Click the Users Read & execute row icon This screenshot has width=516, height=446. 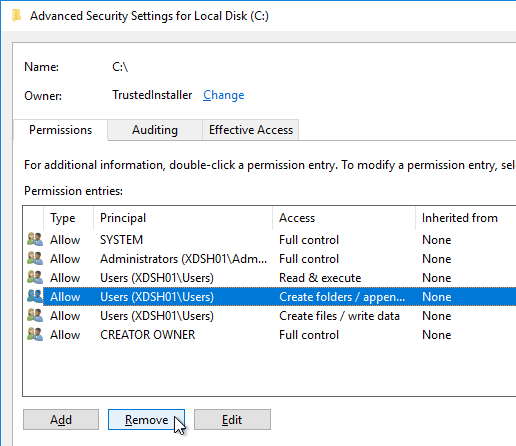pos(35,277)
